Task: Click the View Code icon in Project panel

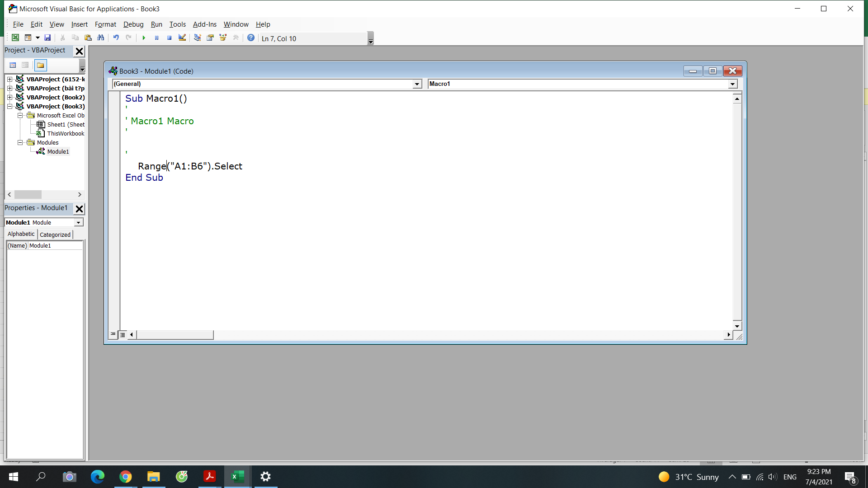Action: pyautogui.click(x=13, y=66)
